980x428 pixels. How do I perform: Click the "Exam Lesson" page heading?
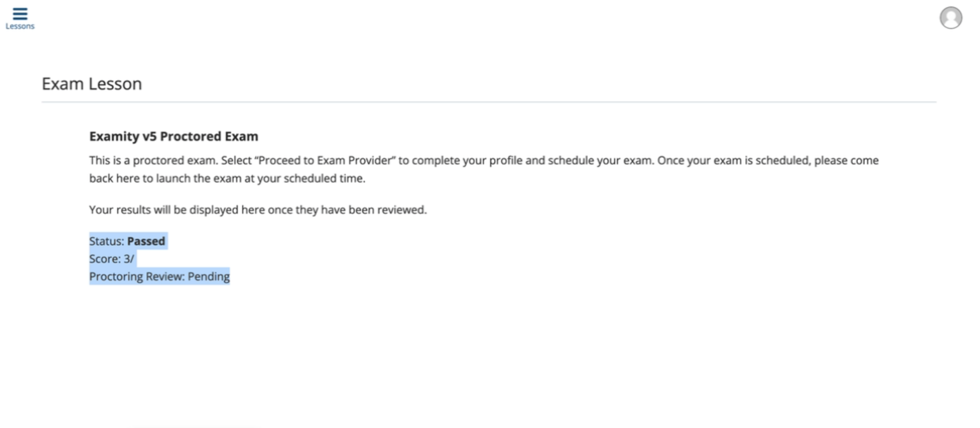coord(91,84)
